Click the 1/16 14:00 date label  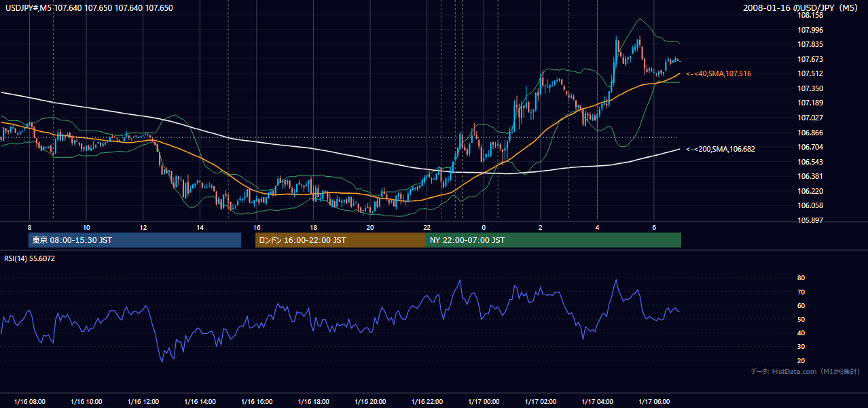coord(200,402)
